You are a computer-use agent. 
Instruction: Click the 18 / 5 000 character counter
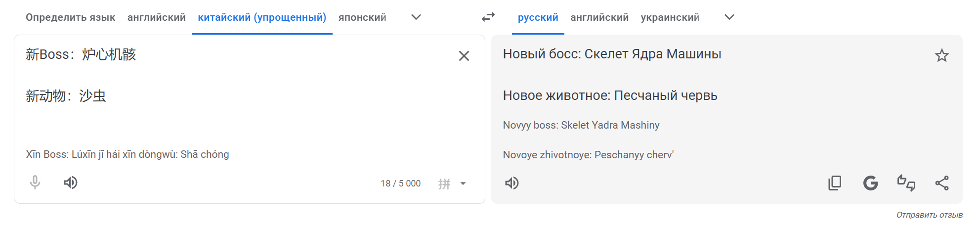point(401,184)
